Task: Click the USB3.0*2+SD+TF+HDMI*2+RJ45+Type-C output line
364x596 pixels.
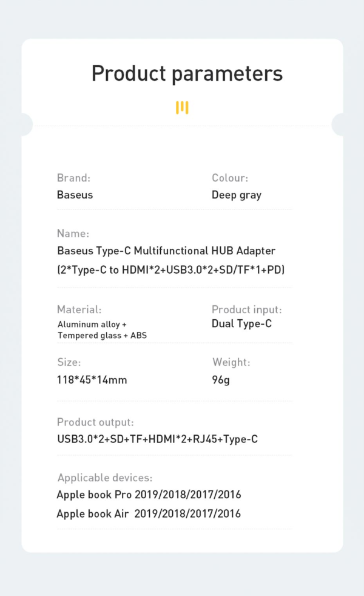Action: click(x=158, y=439)
